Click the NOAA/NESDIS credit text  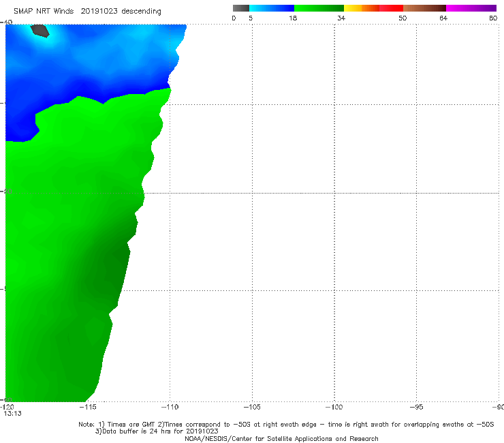[x=281, y=438]
